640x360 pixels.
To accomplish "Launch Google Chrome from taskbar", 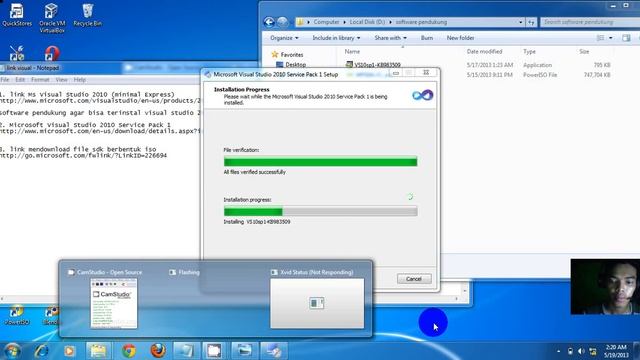I will click(x=129, y=351).
